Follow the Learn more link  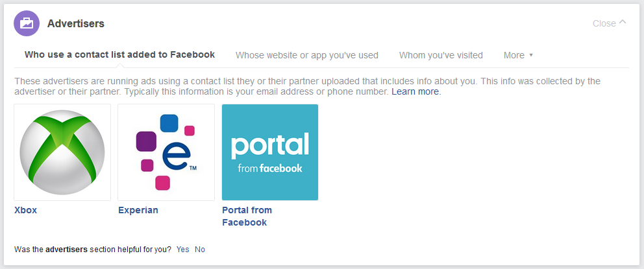coord(415,92)
